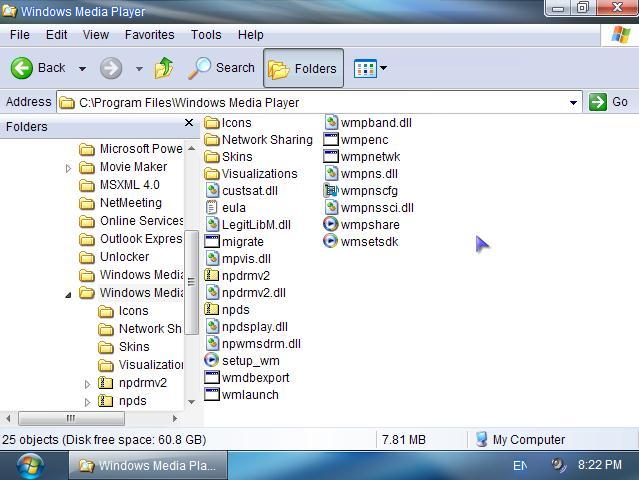Select the npdsplay.dll file

(x=246, y=327)
